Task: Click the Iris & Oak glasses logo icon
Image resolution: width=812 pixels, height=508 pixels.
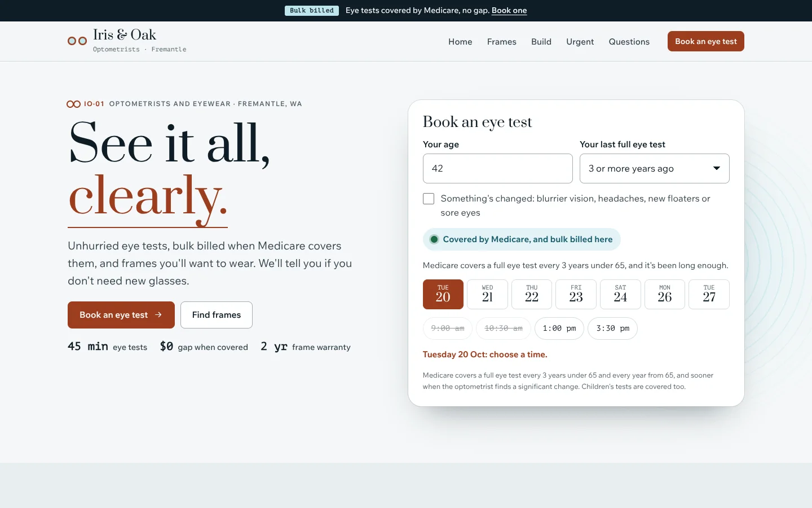Action: 77,41
